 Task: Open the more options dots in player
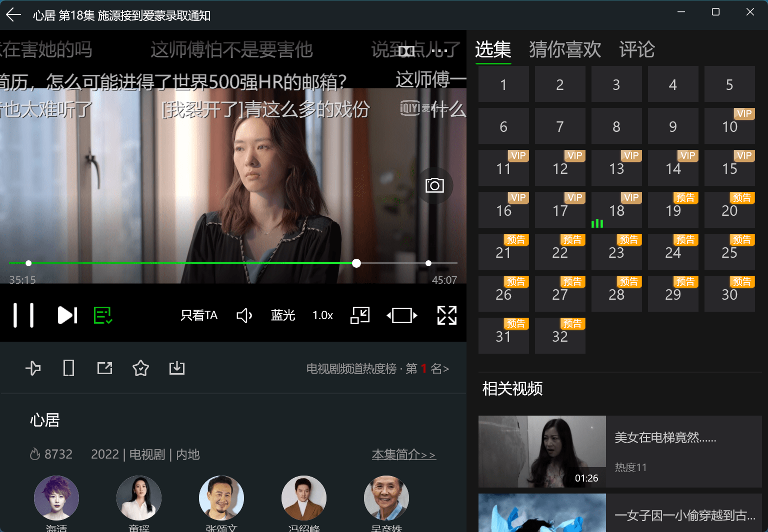tap(439, 51)
